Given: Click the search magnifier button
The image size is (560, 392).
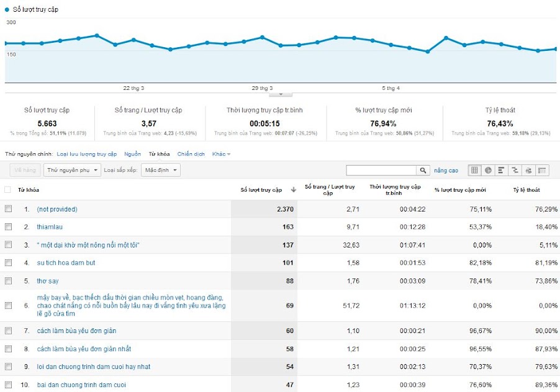Looking at the screenshot, I should click(x=423, y=170).
